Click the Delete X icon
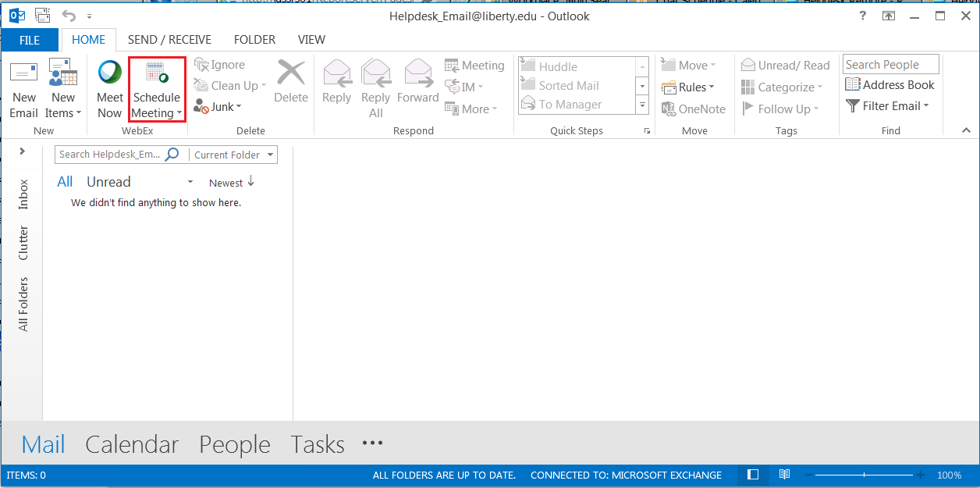 tap(291, 72)
